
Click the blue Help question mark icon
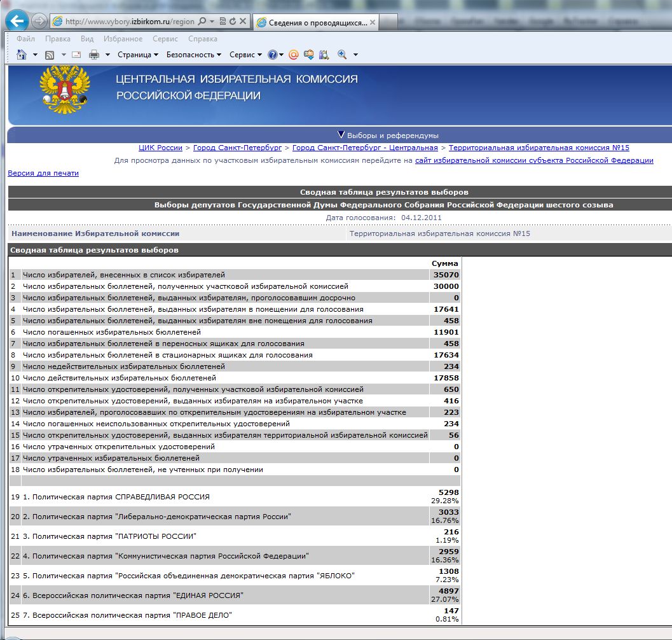pos(273,55)
